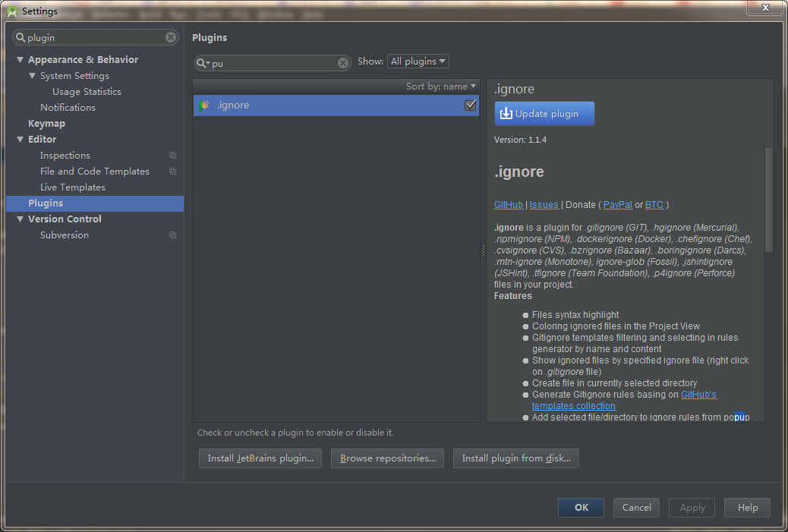Click the project-level icon beside Subversion
Image resolution: width=788 pixels, height=532 pixels.
point(172,235)
